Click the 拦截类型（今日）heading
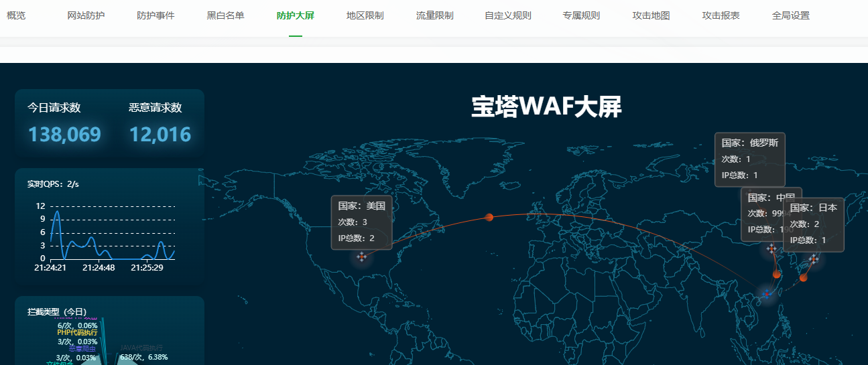This screenshot has width=868, height=365. [57, 311]
